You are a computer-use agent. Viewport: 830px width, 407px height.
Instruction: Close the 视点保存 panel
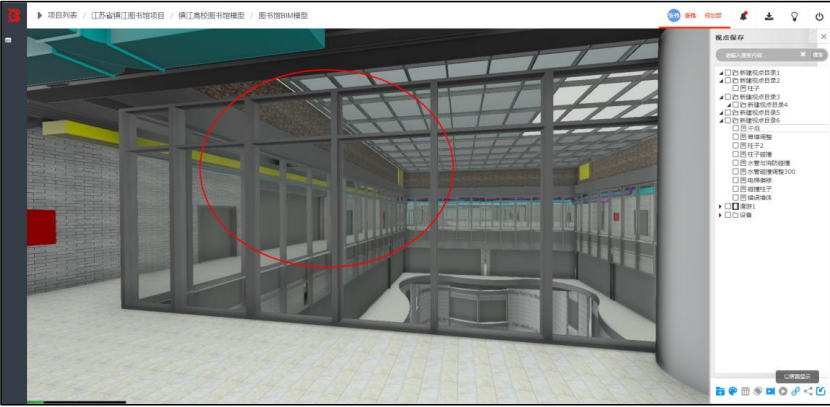click(x=823, y=37)
